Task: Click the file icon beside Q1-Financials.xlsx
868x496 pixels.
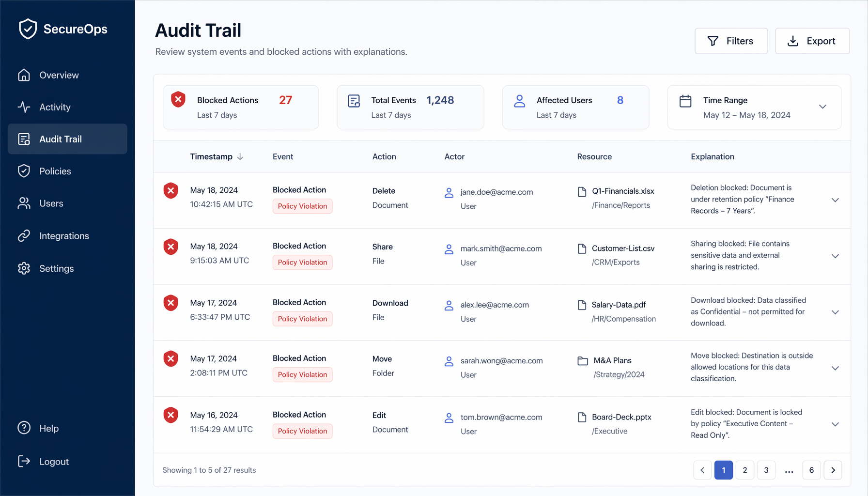Action: click(582, 192)
